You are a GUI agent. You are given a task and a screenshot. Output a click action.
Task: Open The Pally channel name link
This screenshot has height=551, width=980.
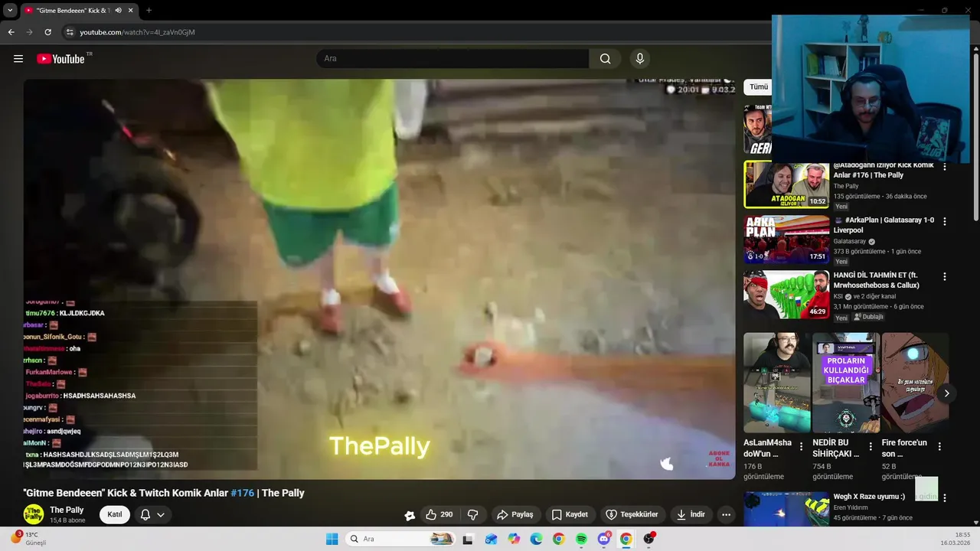tap(67, 510)
